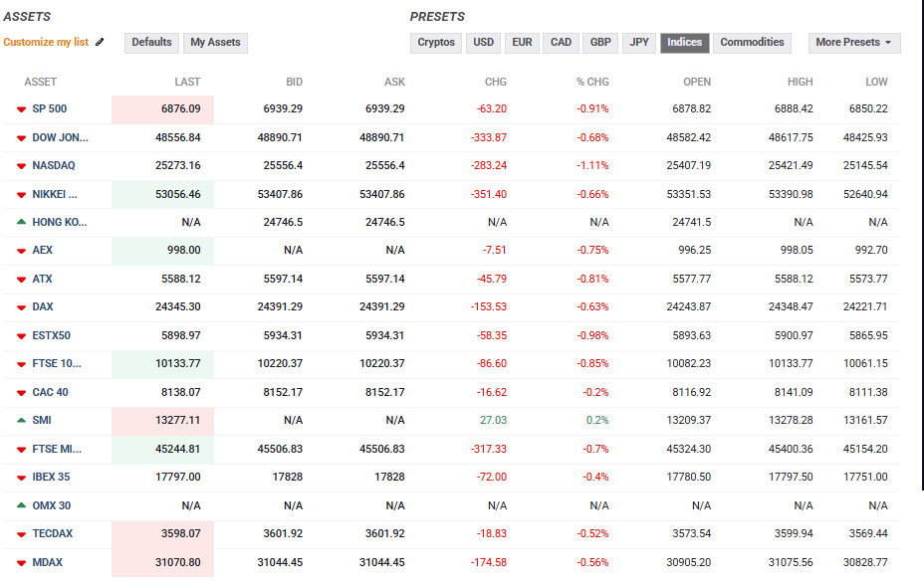Viewport: 924px width, 587px height.
Task: Select the Cryptos preset
Action: click(x=436, y=43)
